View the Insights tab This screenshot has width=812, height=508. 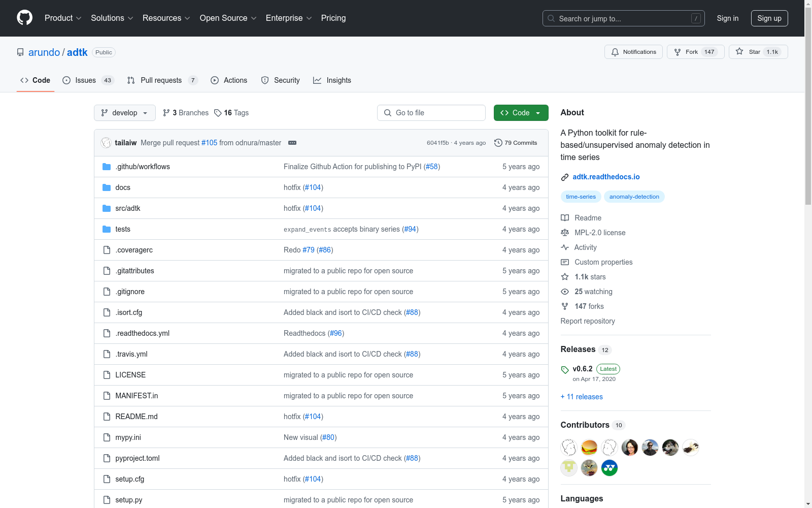point(332,80)
